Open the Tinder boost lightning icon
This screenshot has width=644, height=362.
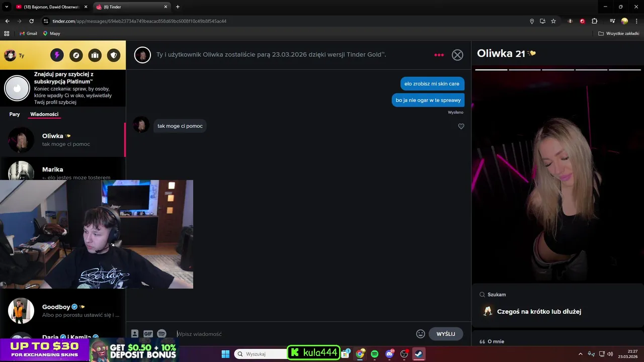[x=57, y=55]
